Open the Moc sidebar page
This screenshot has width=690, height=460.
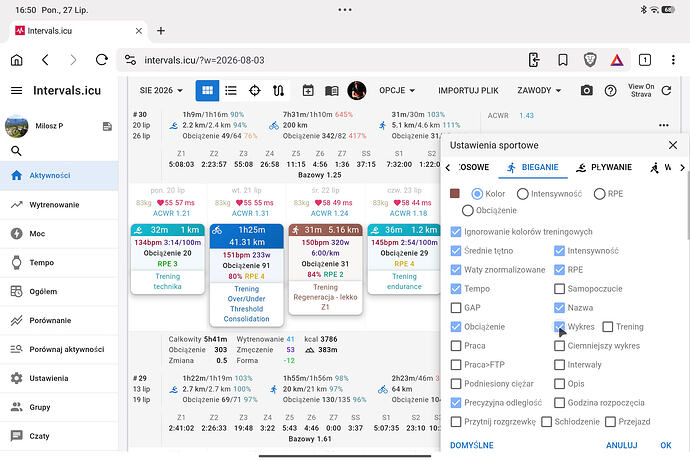point(59,233)
